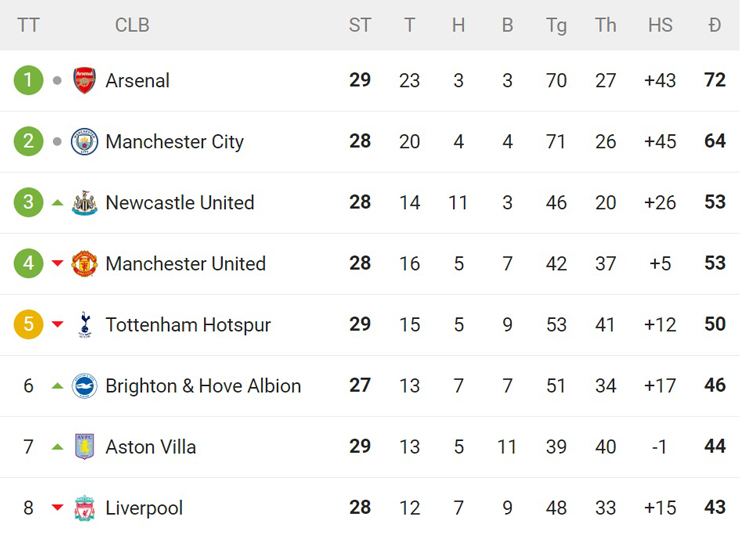
Task: Click the Newcastle United crest icon
Action: coord(85,203)
